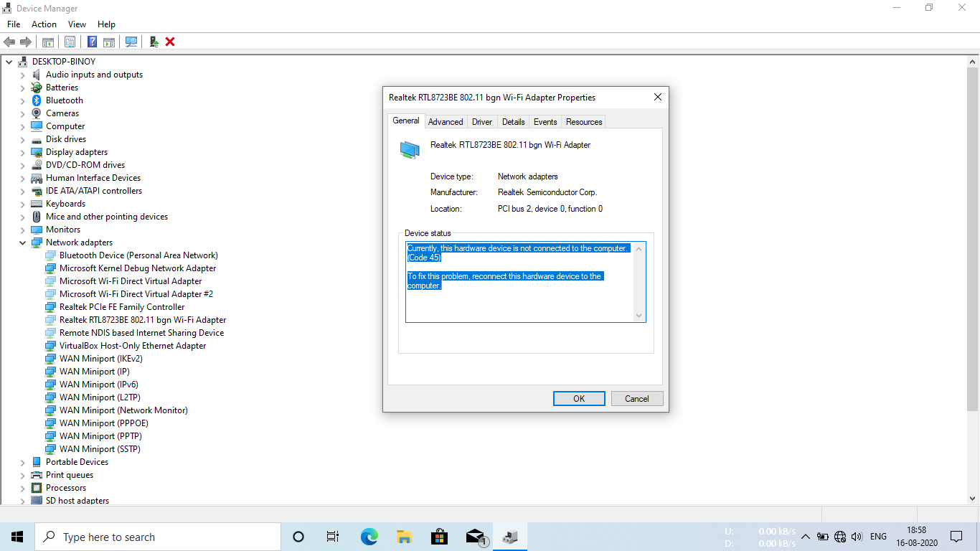Expand the Portable Devices category
980x551 pixels.
23,462
